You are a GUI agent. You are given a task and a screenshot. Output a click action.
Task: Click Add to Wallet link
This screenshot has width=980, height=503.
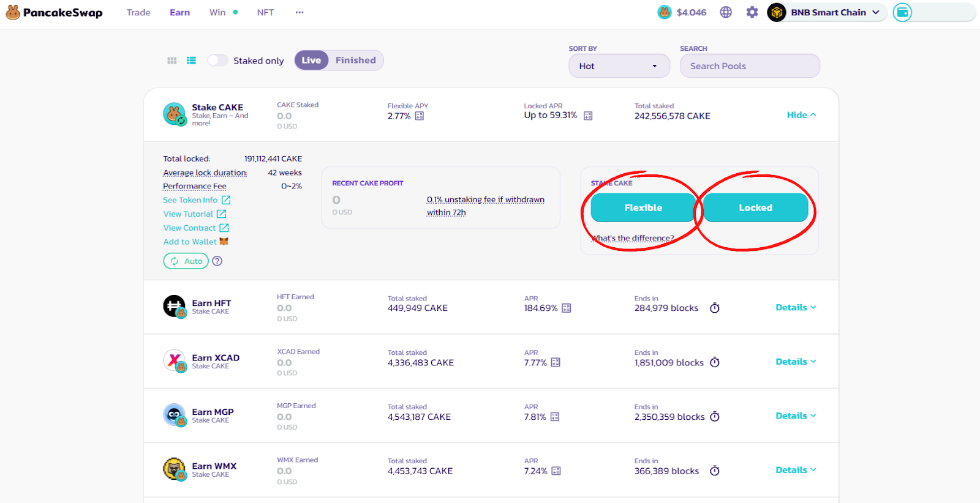(x=196, y=242)
